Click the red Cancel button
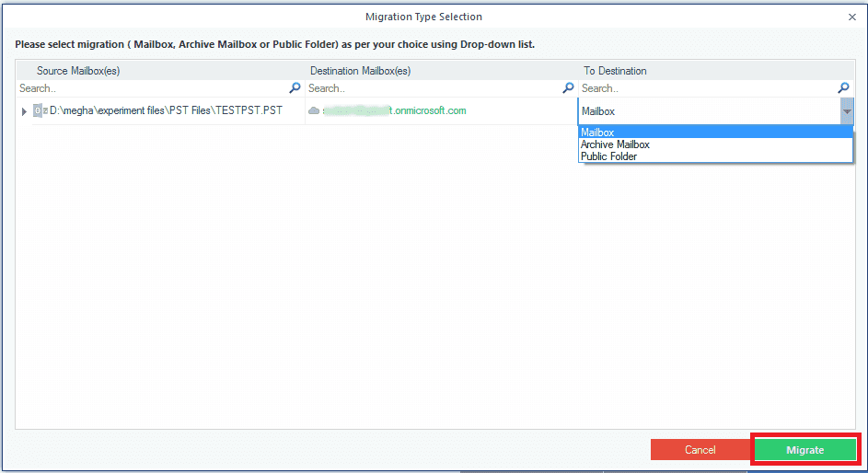Viewport: 868px width, 473px height. 700,450
